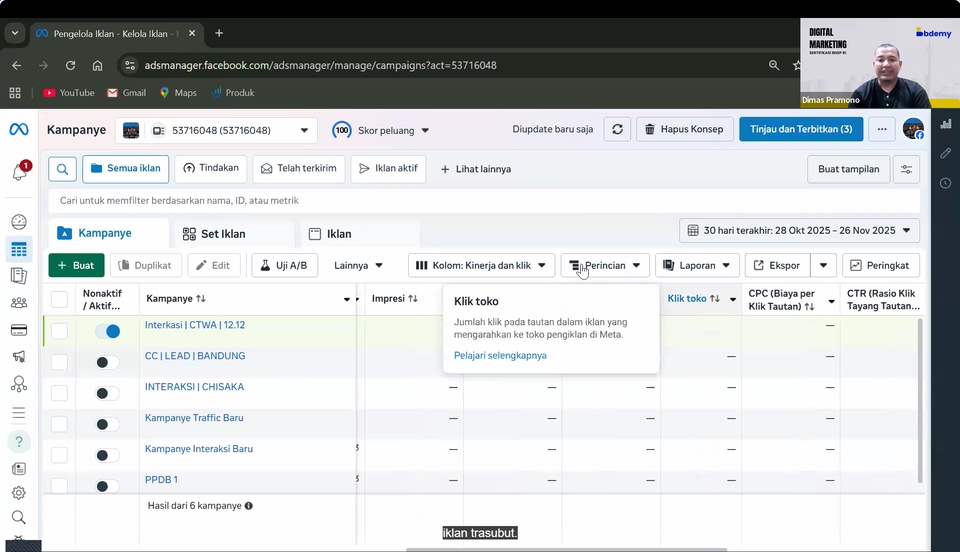The height and width of the screenshot is (552, 960).
Task: Toggle on INTERAKSI | CHISAKA campaign
Action: pos(108,393)
